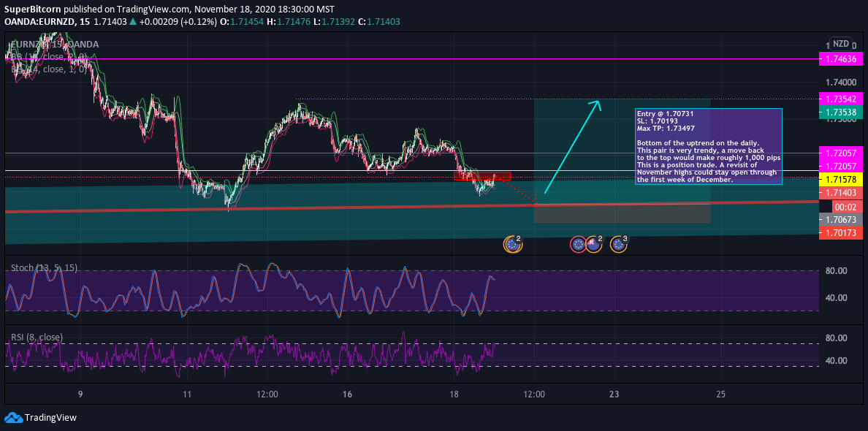This screenshot has width=868, height=431.
Task: Select the BB (14, close, 2, 0) indicator legend
Action: tap(49, 56)
